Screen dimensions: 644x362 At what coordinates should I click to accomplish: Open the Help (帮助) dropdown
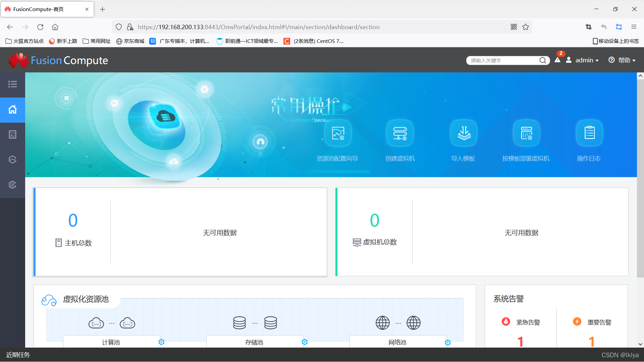click(x=623, y=60)
